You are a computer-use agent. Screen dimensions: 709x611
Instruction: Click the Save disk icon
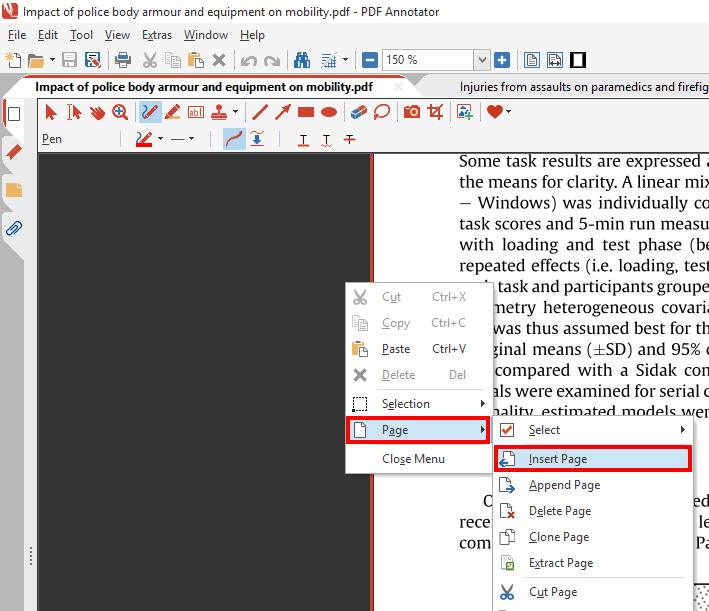point(69,60)
